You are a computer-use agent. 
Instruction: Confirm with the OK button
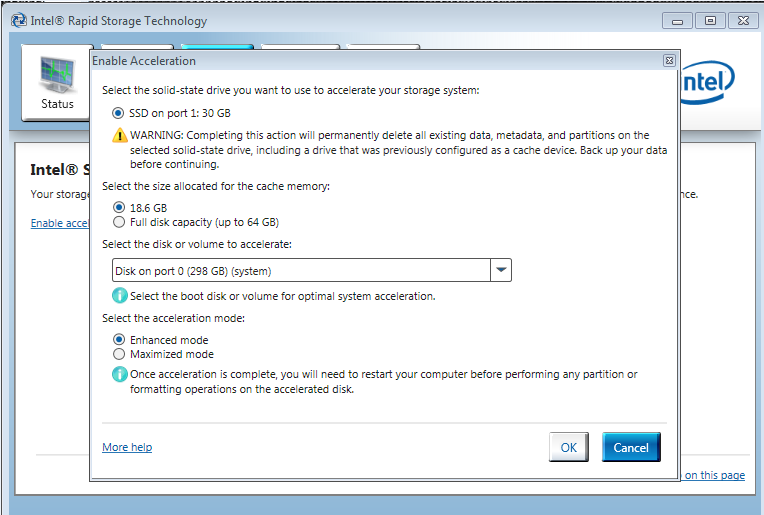(x=569, y=447)
